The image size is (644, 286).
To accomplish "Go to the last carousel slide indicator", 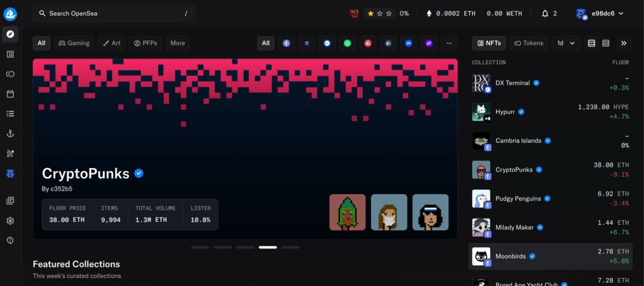I will pyautogui.click(x=290, y=247).
